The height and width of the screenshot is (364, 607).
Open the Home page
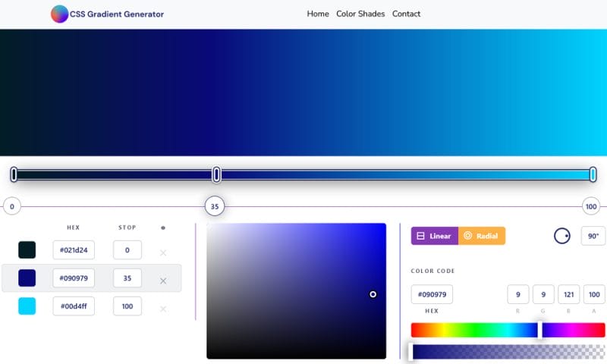pyautogui.click(x=318, y=14)
